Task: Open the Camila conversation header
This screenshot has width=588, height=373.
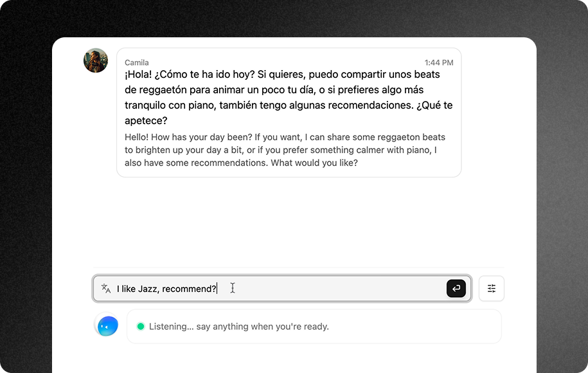Action: pyautogui.click(x=137, y=62)
